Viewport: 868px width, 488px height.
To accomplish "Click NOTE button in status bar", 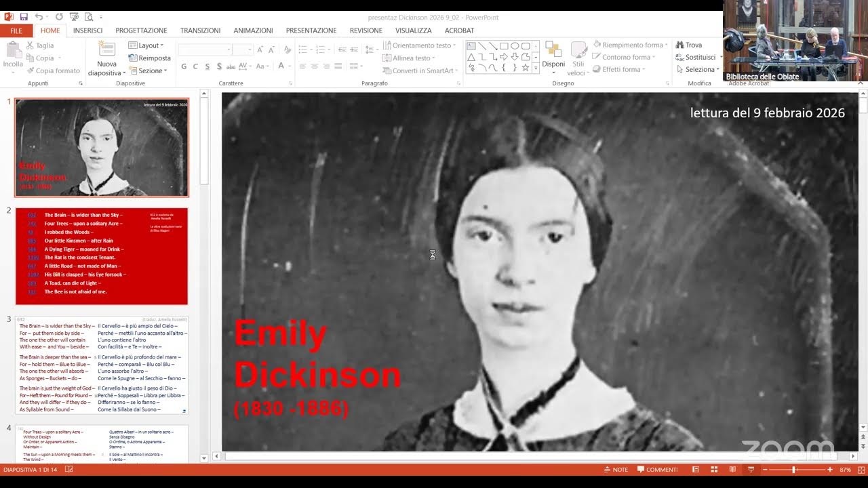I will pos(616,470).
